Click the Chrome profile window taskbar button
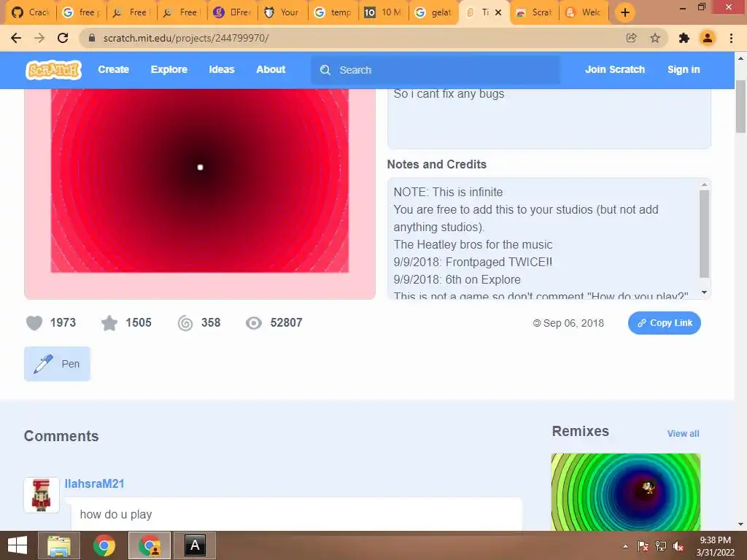This screenshot has height=560, width=747. (x=150, y=545)
